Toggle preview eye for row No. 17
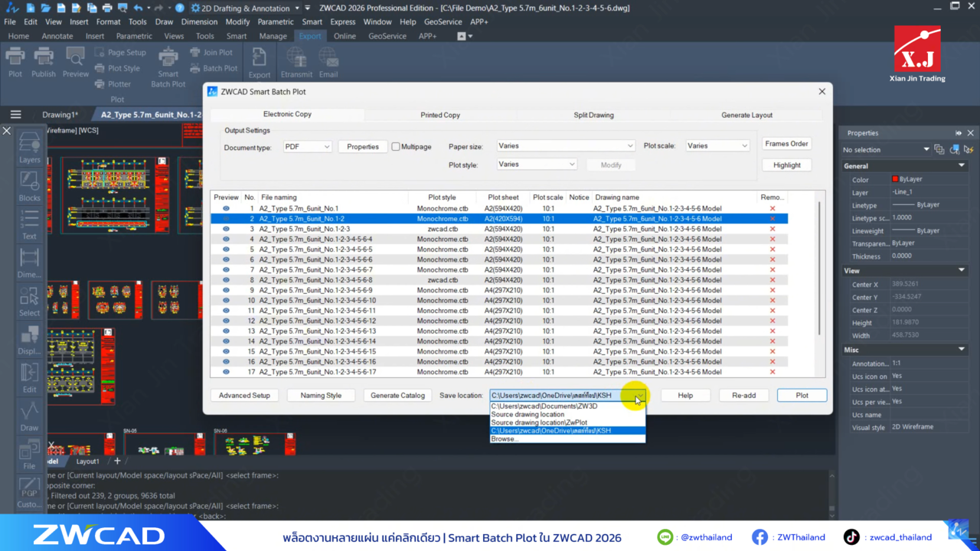The height and width of the screenshot is (551, 980). (226, 372)
